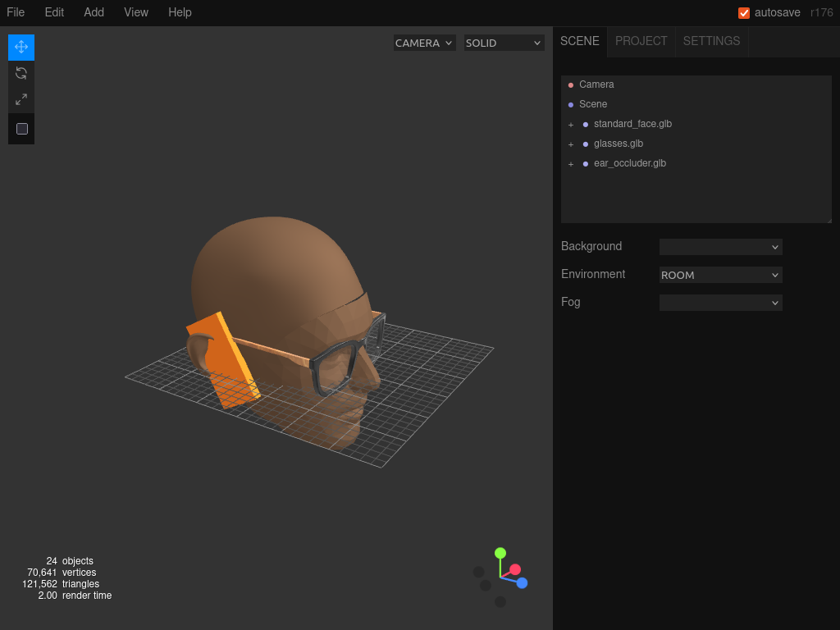This screenshot has height=630, width=840.
Task: Switch to the SCENE tab
Action: pyautogui.click(x=580, y=41)
